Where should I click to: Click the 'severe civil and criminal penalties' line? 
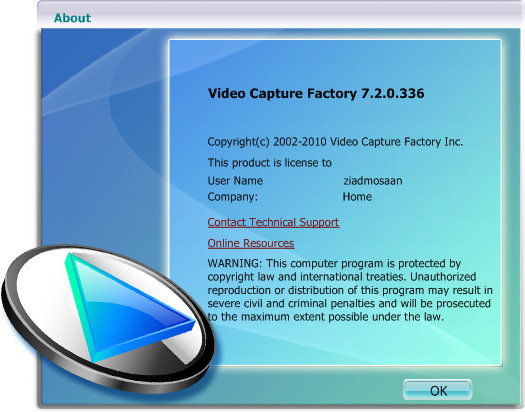point(349,304)
